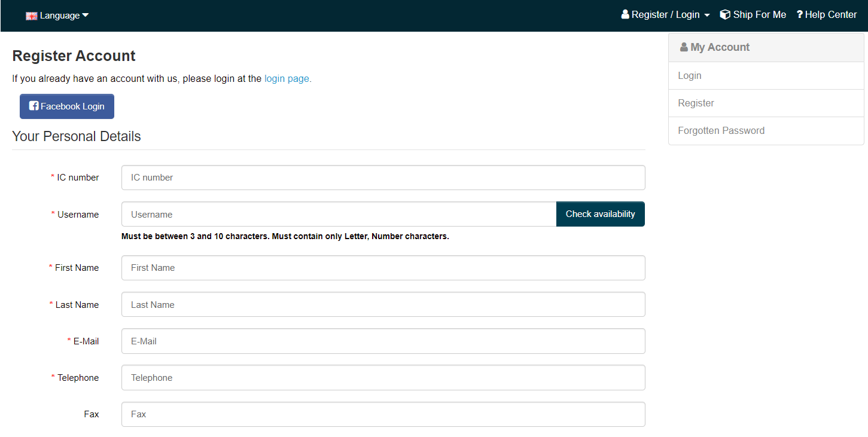
Task: Select Login in My Account sidebar
Action: [766, 76]
